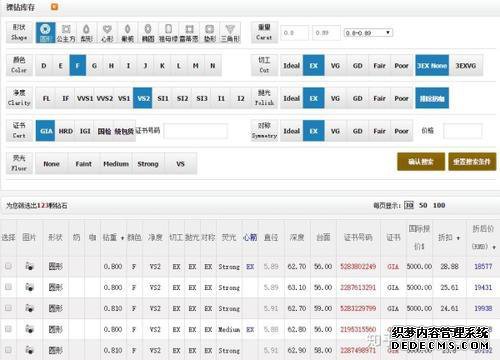Image resolution: width=500 pixels, height=360 pixels.
Task: Sort by 折扣 column arrow
Action: click(458, 238)
